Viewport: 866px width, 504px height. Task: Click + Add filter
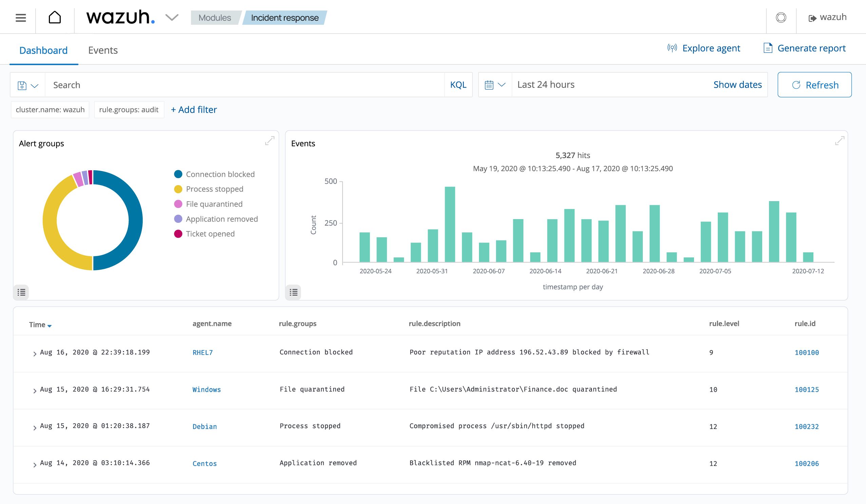pos(194,110)
